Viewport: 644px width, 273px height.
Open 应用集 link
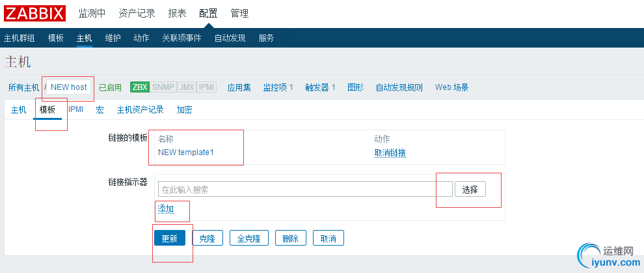pos(239,87)
